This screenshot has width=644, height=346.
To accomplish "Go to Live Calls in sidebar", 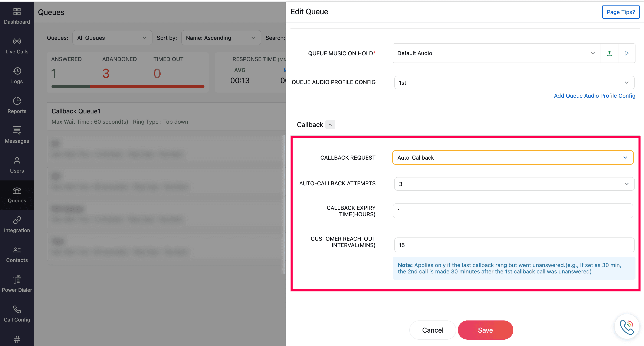I will tap(17, 46).
